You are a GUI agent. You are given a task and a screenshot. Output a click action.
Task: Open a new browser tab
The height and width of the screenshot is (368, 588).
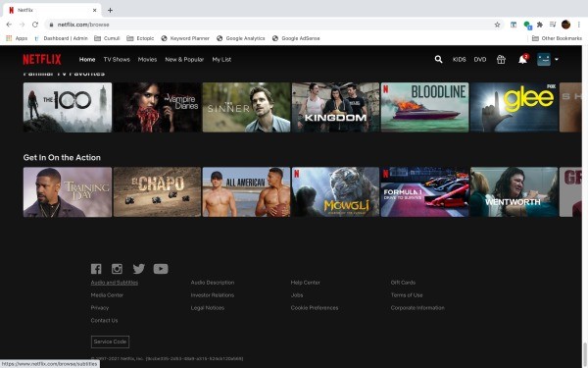(110, 10)
